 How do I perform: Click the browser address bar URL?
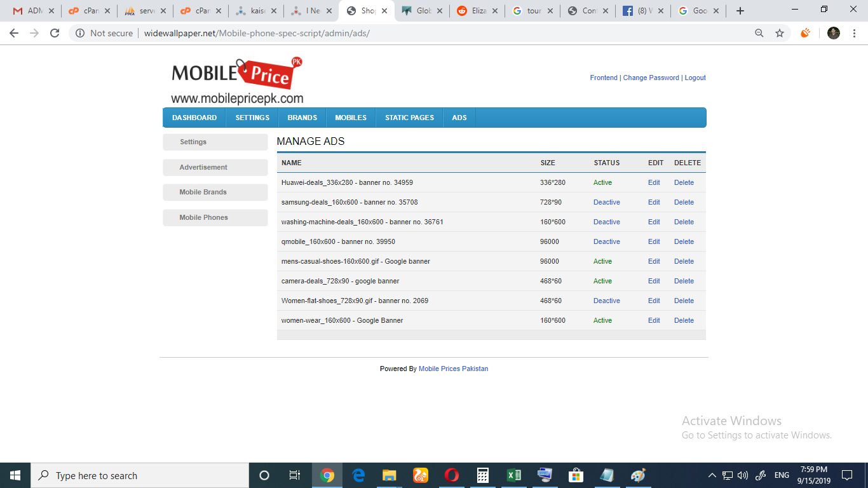[x=257, y=33]
